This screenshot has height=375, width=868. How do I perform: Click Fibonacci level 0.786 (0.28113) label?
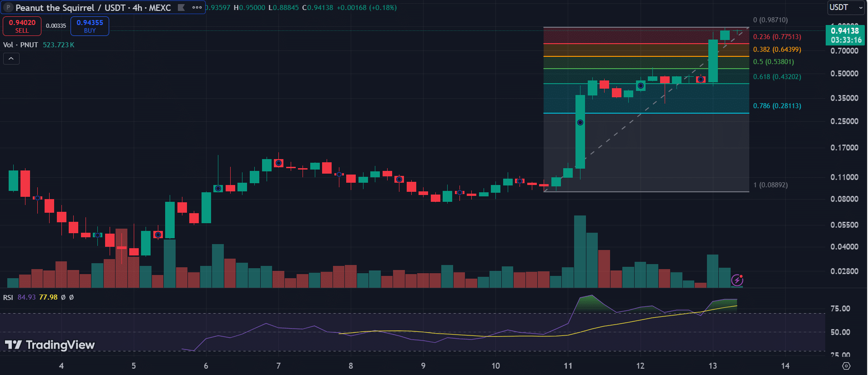(x=777, y=106)
